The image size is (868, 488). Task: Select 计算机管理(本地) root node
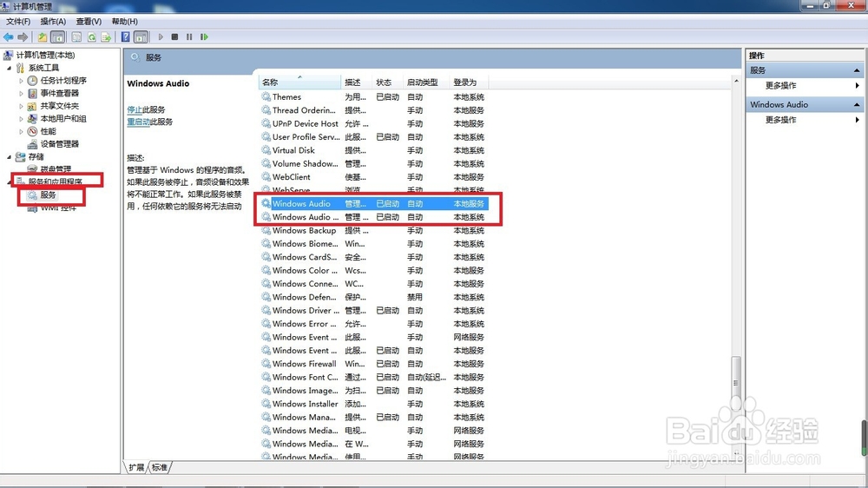45,55
